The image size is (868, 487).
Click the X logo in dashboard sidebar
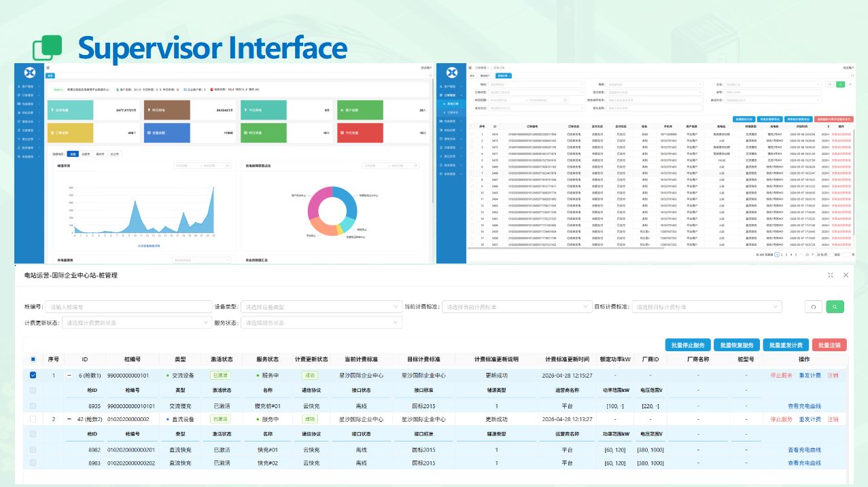point(30,73)
